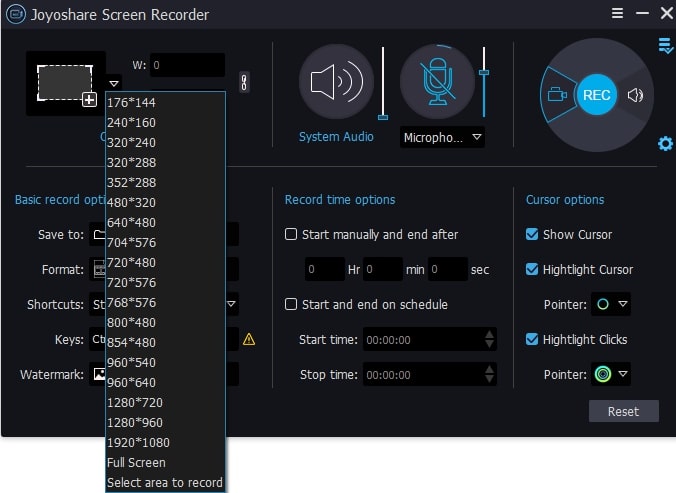Click the capture area selection rectangle icon
This screenshot has height=493, width=676.
[x=66, y=84]
